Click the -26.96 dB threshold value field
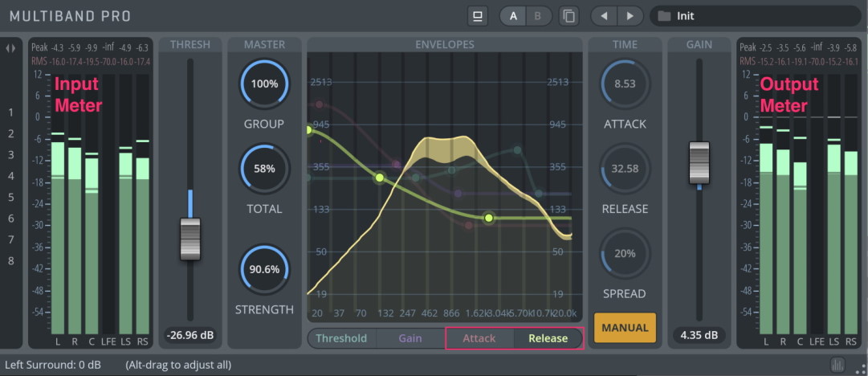Screen dimensions: 868x376 point(190,335)
